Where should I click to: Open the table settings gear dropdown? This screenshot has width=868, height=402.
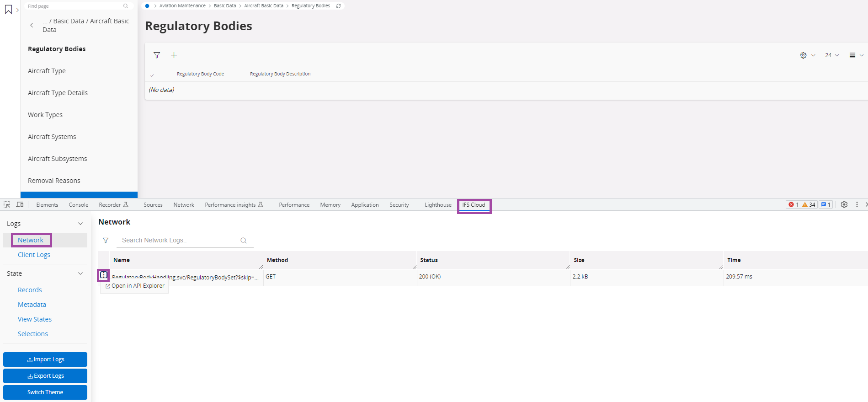807,55
